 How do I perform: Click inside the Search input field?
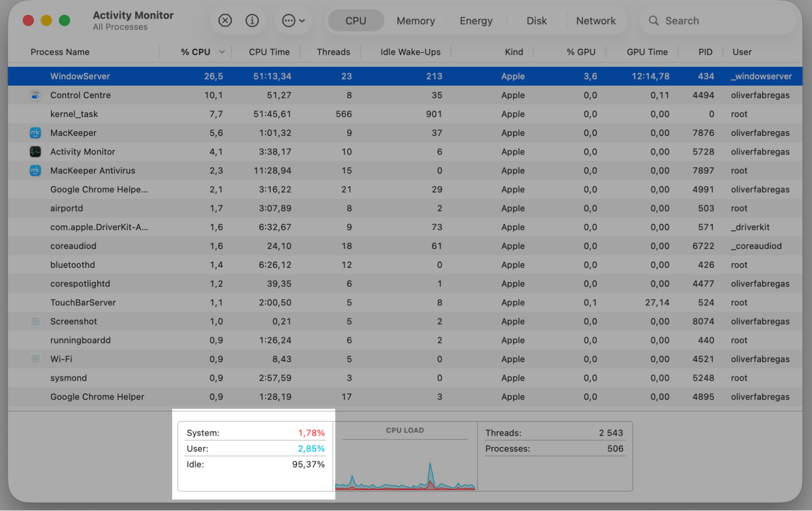[717, 21]
